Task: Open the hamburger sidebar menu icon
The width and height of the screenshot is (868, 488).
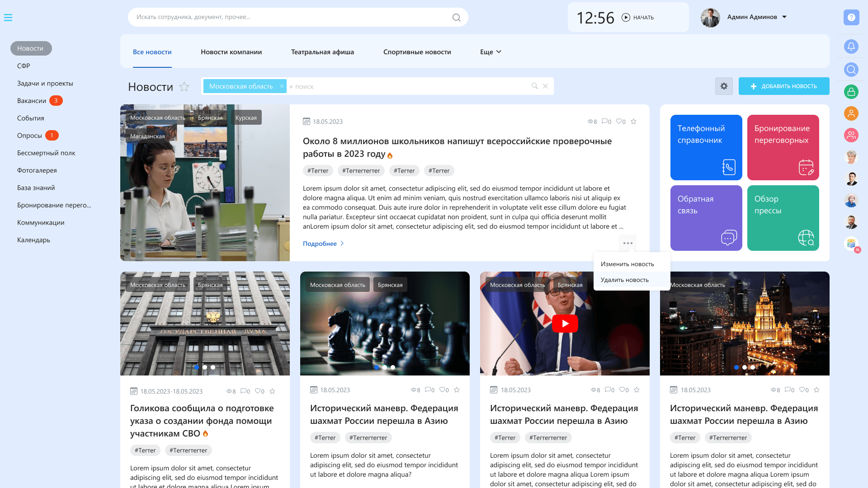Action: [8, 18]
